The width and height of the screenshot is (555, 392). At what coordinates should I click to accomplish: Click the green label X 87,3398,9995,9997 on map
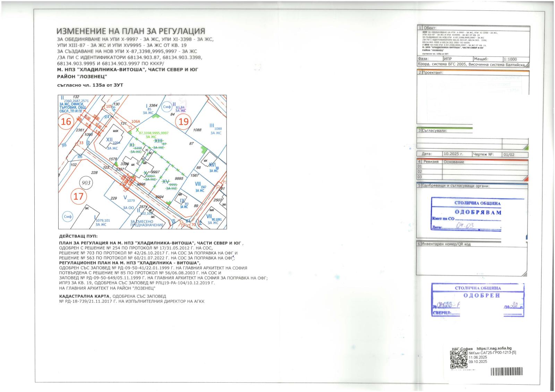coord(152,133)
